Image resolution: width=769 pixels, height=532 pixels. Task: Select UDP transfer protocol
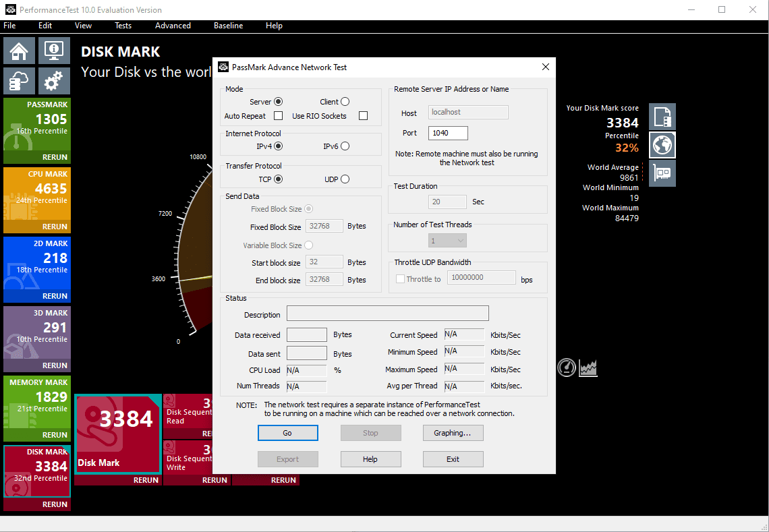click(345, 179)
